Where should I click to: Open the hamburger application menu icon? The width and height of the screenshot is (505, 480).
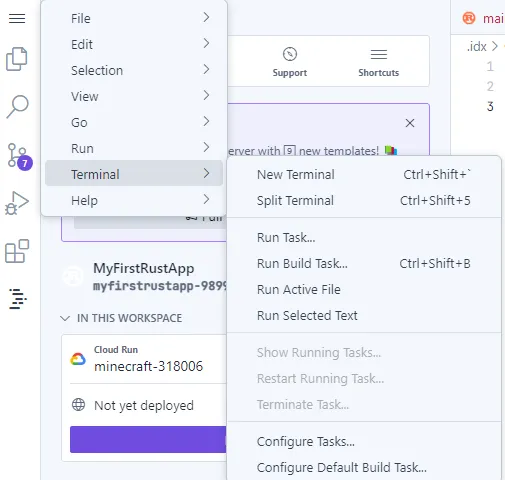[x=17, y=19]
